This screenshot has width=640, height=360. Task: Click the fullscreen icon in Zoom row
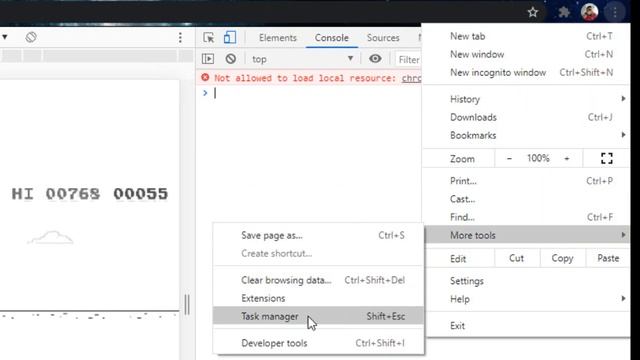pos(607,158)
